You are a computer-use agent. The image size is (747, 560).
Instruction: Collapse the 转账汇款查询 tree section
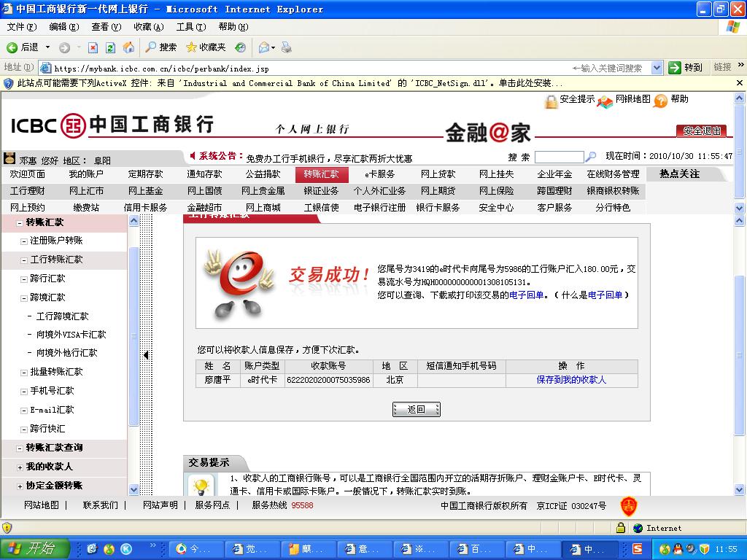click(20, 448)
